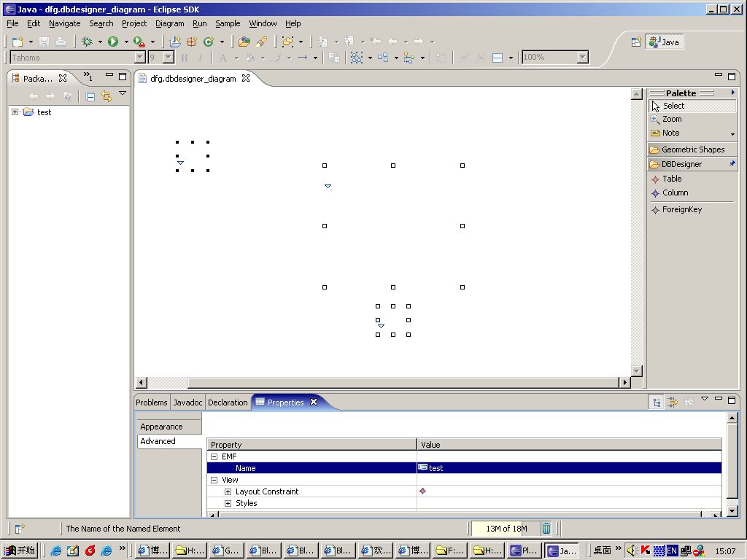Open the Diagram menu
The image size is (747, 560).
169,23
